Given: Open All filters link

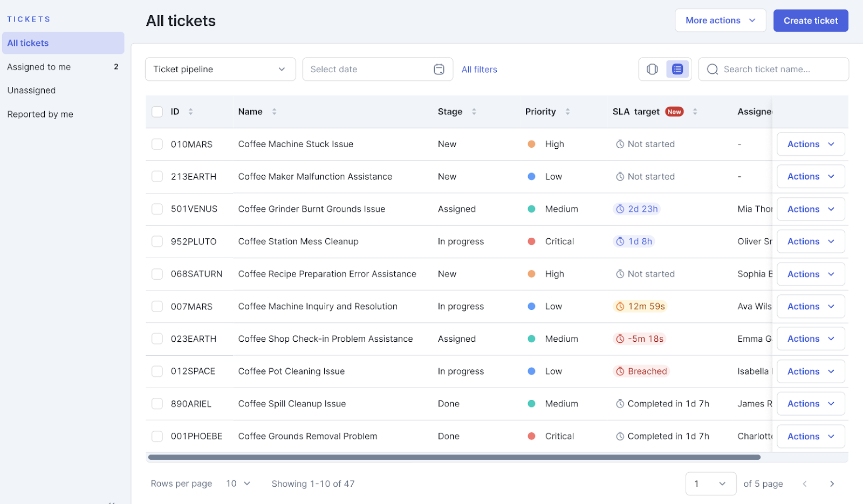Looking at the screenshot, I should click(x=479, y=70).
